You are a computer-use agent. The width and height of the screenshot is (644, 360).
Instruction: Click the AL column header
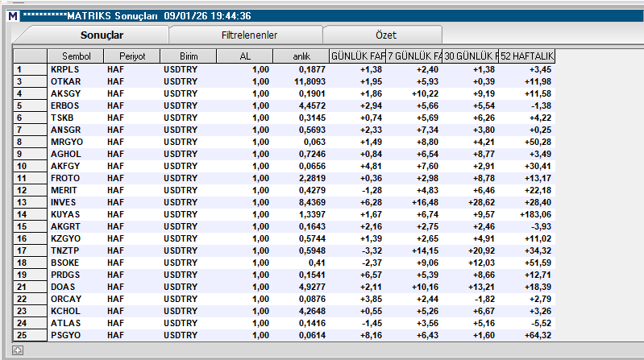point(245,56)
